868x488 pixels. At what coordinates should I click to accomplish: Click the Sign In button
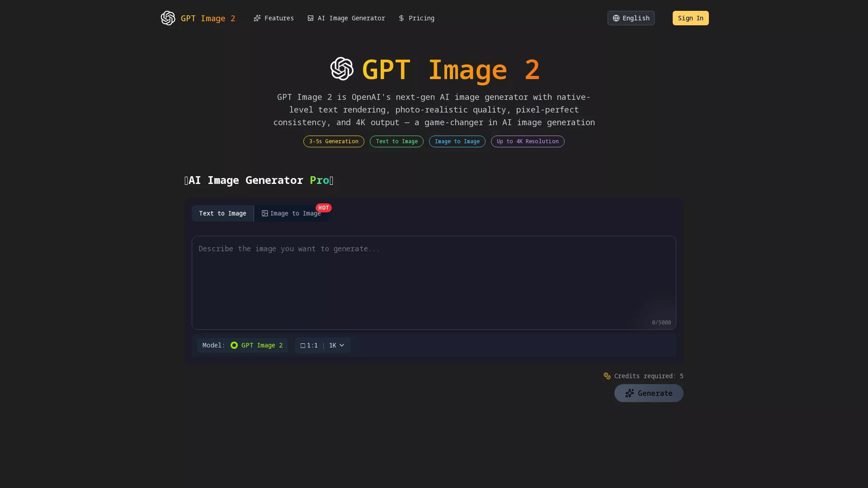point(690,18)
